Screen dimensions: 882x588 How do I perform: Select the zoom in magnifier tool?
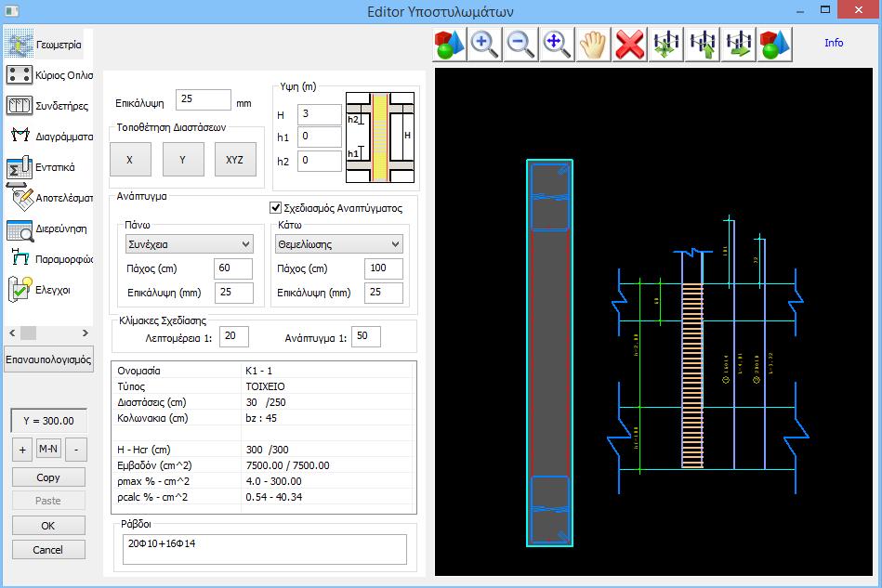tap(485, 44)
